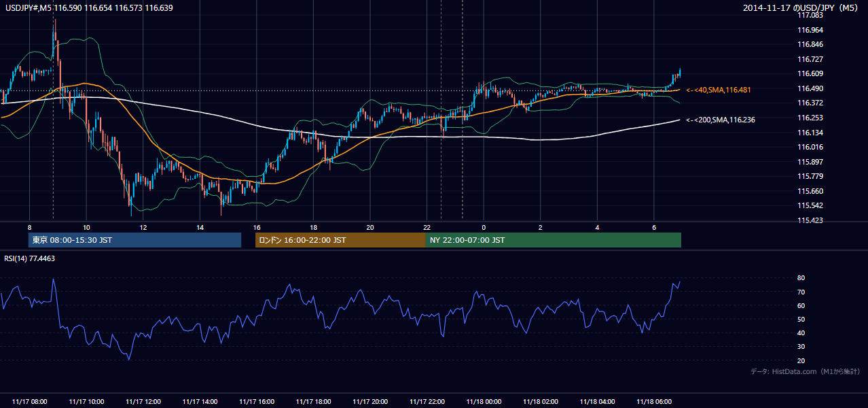Click the 11/17 12:00 time label
868x408 pixels.
(143, 402)
